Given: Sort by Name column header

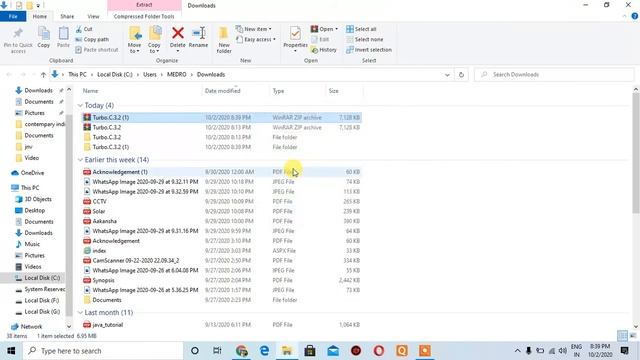Looking at the screenshot, I should (91, 91).
